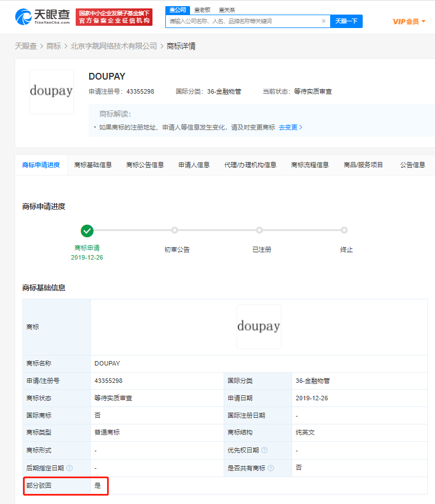Click the 天眼一下 search button

pos(346,21)
